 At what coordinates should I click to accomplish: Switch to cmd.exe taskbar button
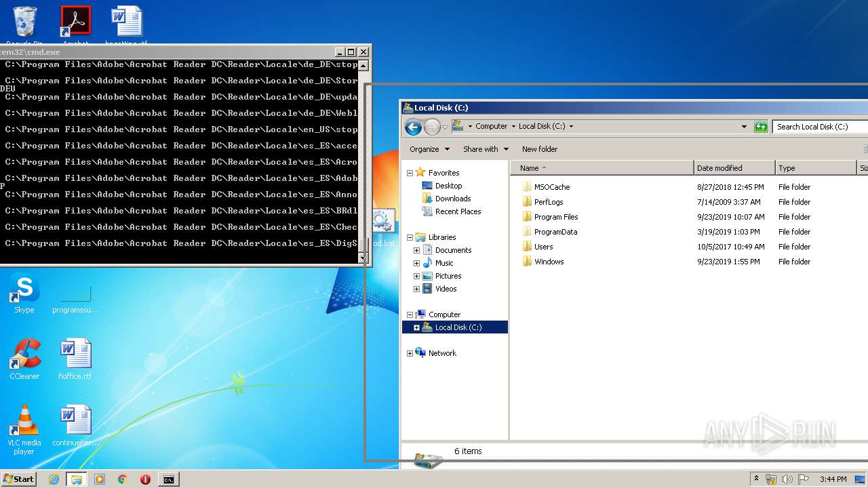[x=168, y=479]
